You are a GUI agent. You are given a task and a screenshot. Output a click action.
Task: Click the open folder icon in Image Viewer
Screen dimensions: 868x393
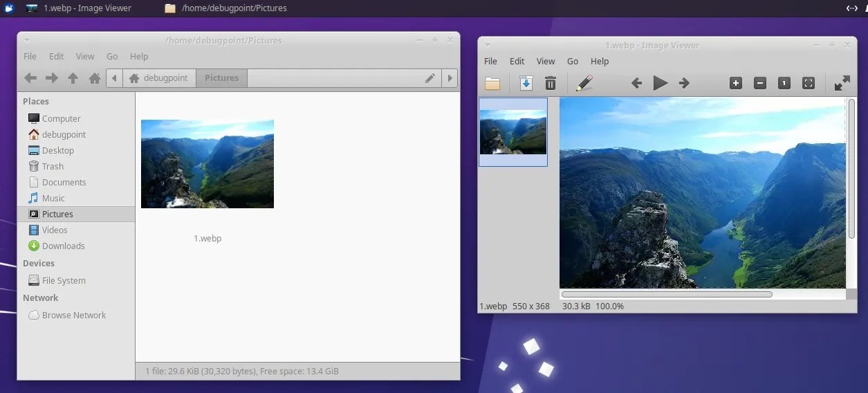pyautogui.click(x=492, y=84)
